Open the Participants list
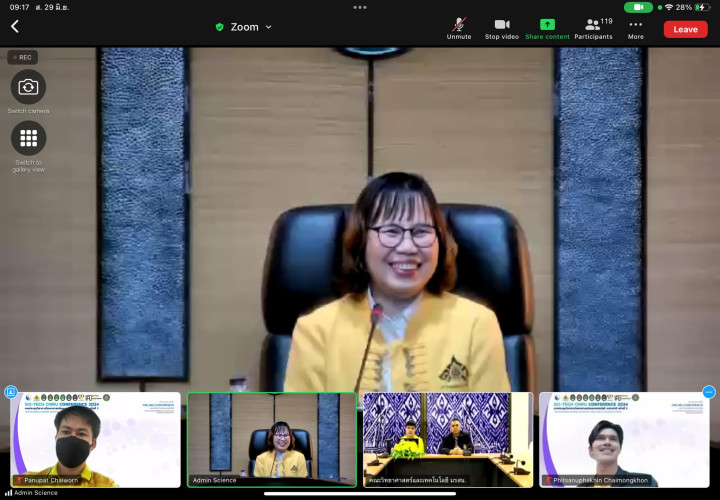 click(593, 28)
